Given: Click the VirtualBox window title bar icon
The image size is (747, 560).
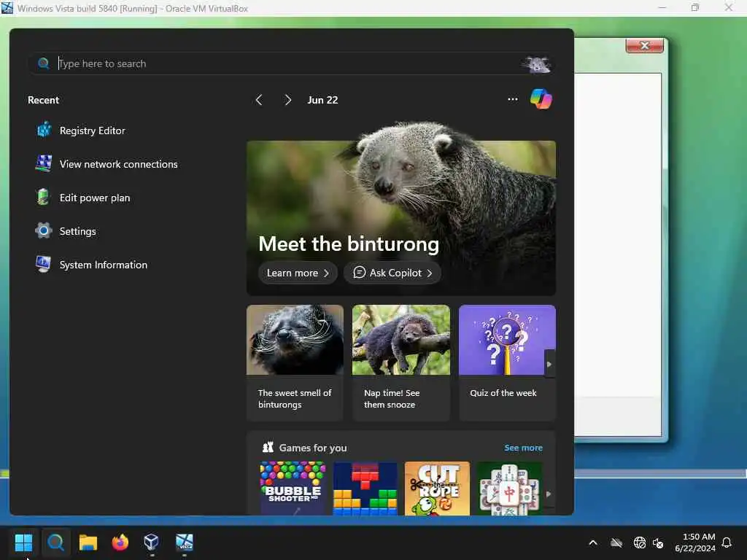Looking at the screenshot, I should 7,8.
